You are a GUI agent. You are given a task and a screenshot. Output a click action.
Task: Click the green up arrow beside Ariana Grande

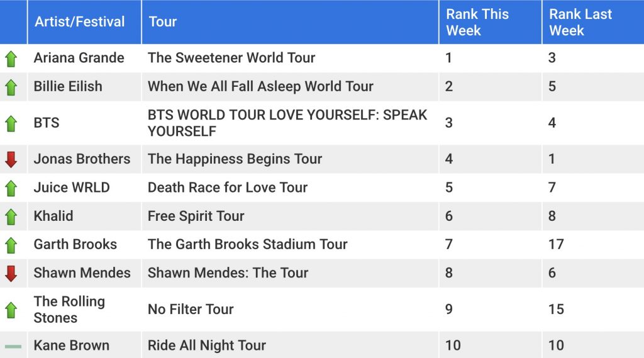point(11,59)
